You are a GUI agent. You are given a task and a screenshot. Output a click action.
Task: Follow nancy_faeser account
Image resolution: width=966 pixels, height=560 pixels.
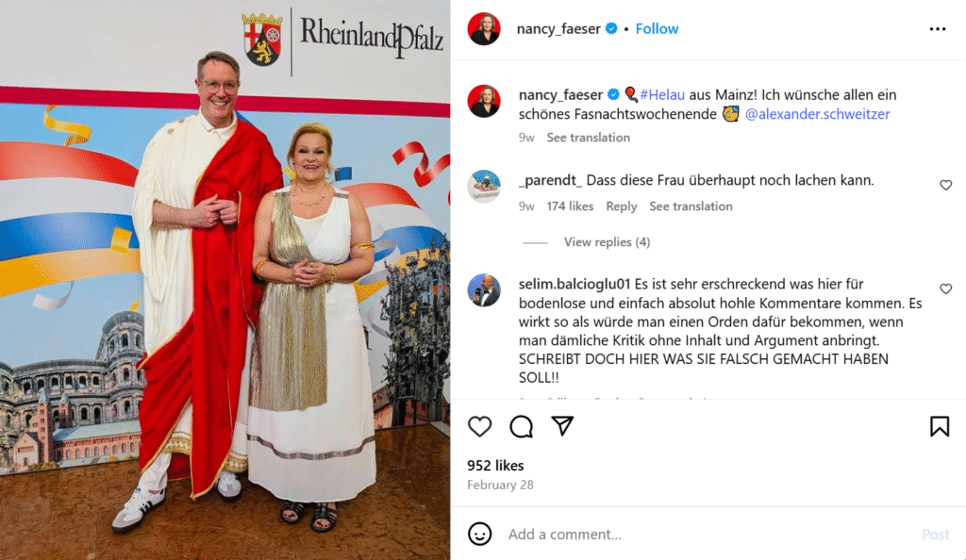click(657, 29)
